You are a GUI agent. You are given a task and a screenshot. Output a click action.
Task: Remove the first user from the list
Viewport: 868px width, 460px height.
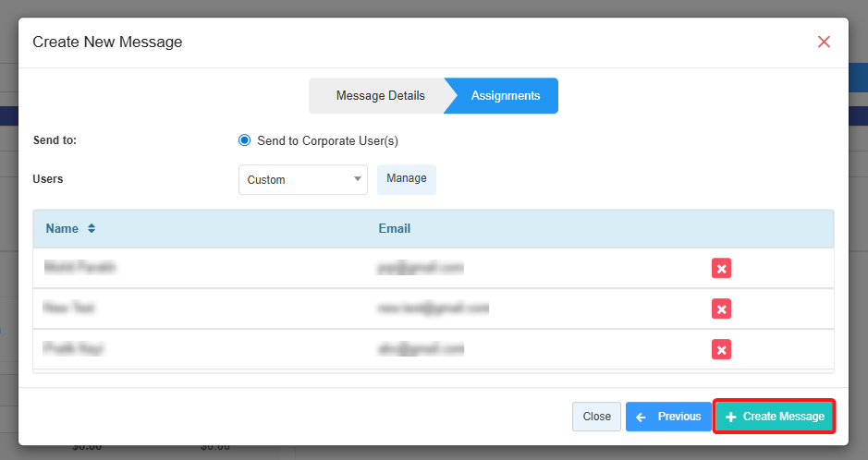click(721, 268)
